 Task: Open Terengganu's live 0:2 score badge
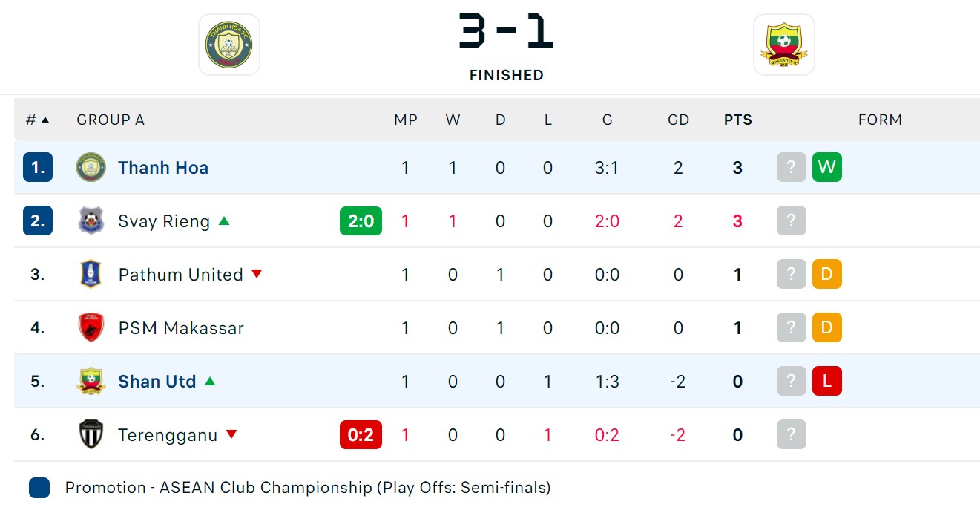361,434
